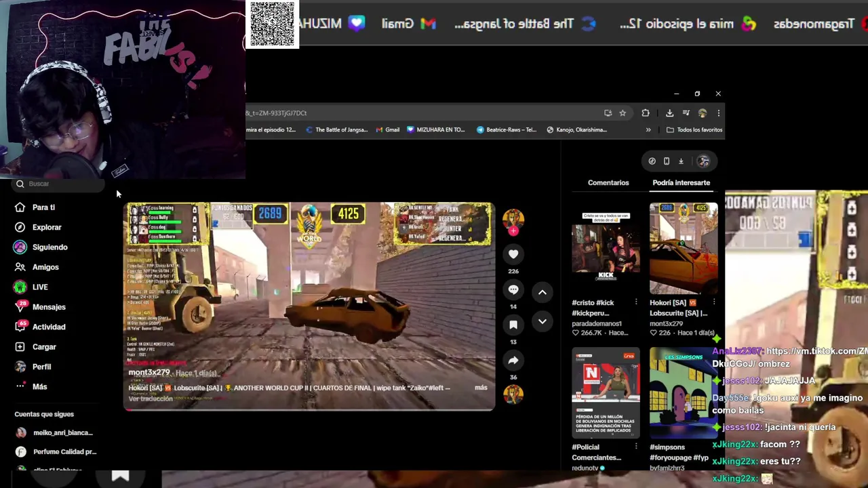Open Chrome three-dot menu
Image resolution: width=868 pixels, height=488 pixels.
point(718,113)
